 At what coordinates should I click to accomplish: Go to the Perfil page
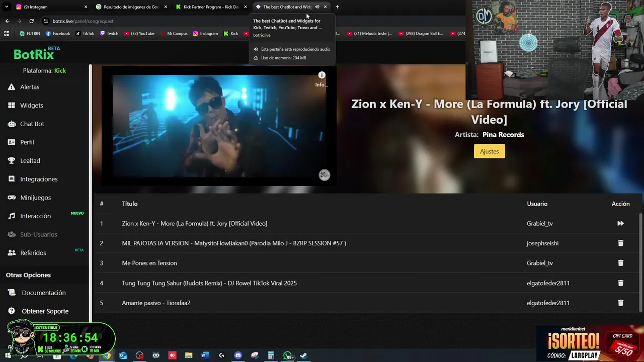pyautogui.click(x=21, y=142)
